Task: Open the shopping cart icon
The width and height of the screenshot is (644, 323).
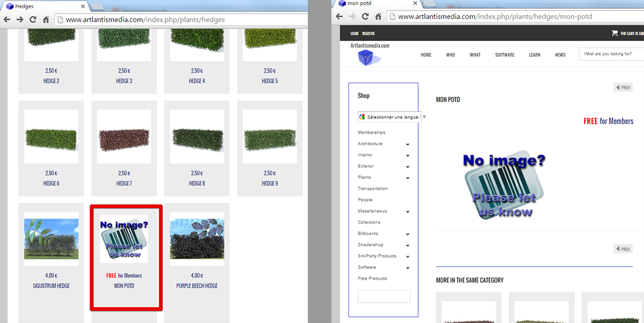Action: click(x=614, y=33)
